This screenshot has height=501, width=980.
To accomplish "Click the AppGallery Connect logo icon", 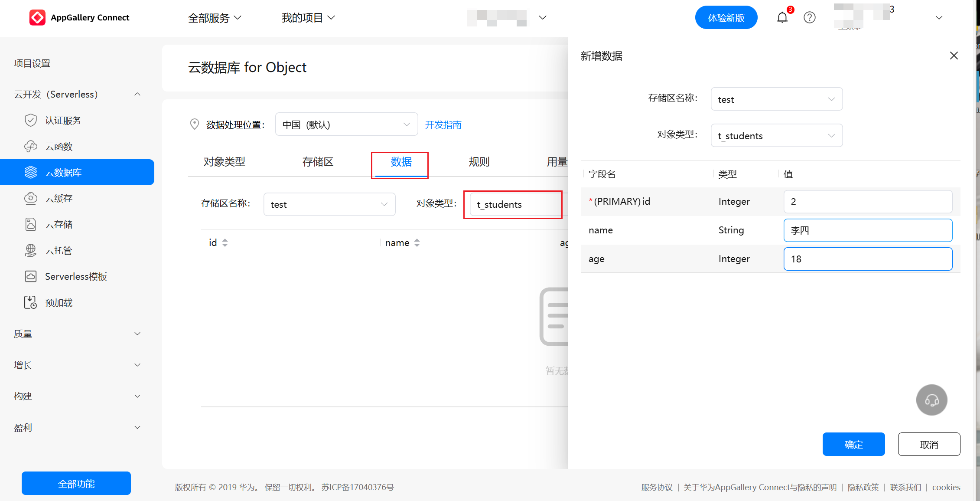I will click(37, 18).
